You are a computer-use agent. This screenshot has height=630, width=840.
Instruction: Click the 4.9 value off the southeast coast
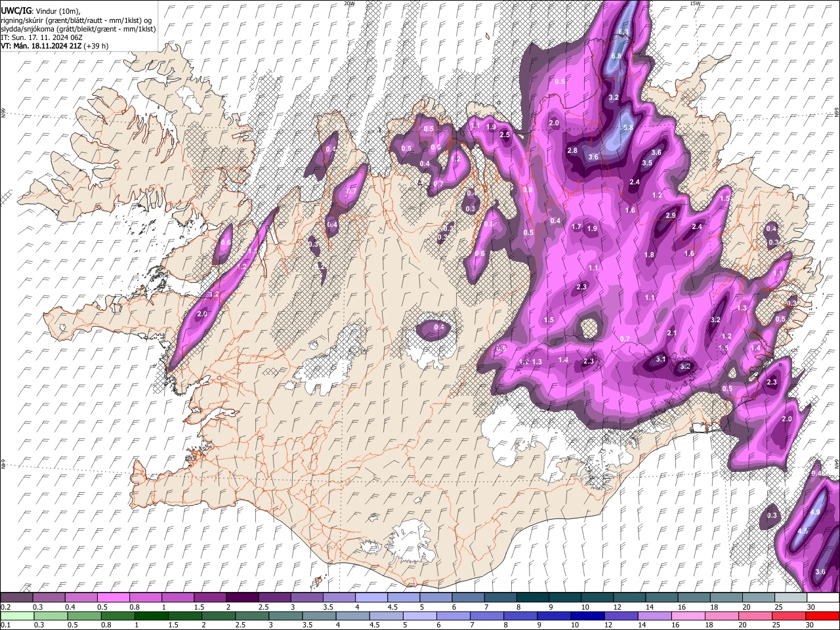click(816, 513)
